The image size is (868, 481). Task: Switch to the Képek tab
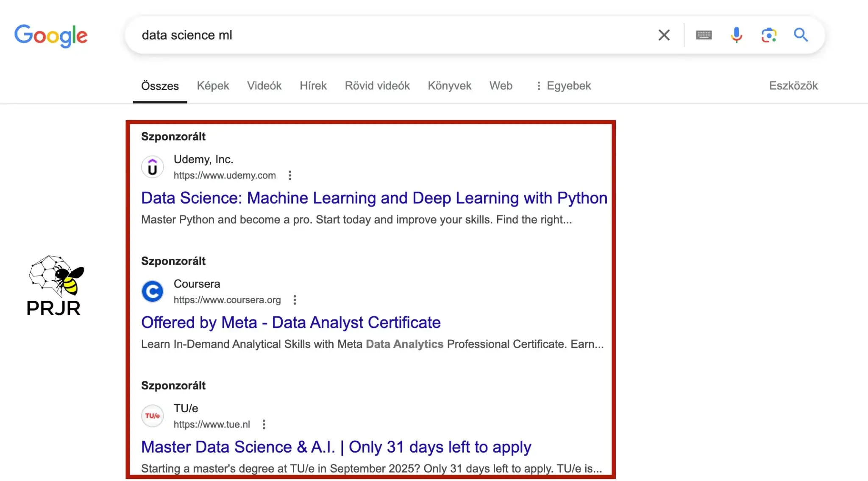[213, 86]
